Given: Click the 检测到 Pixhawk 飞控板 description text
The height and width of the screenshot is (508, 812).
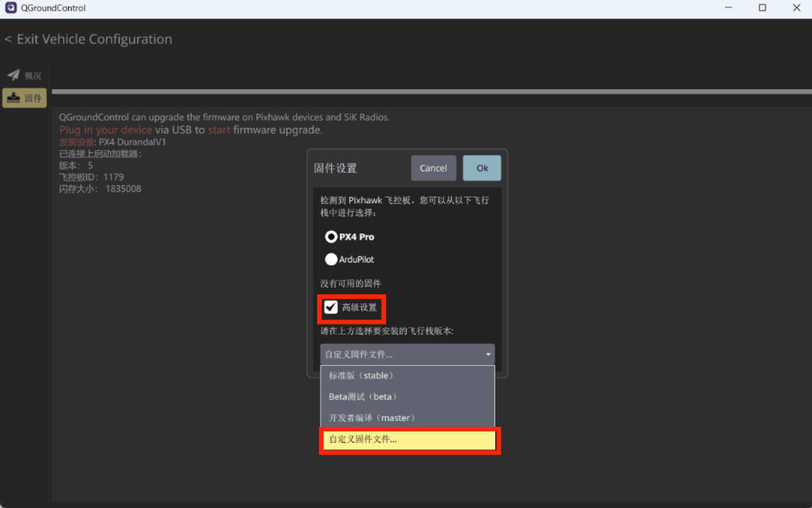Looking at the screenshot, I should coord(404,206).
